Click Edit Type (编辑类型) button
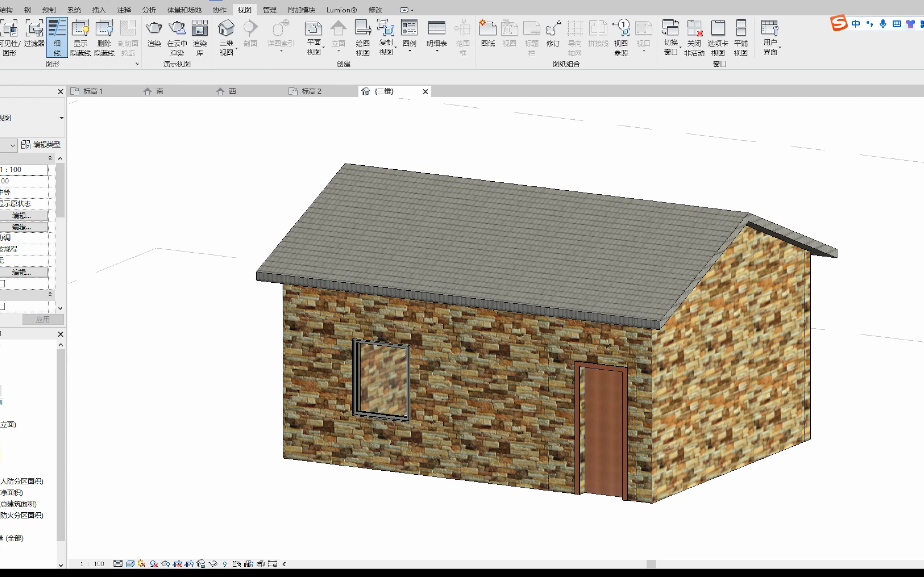The width and height of the screenshot is (924, 577). [41, 145]
